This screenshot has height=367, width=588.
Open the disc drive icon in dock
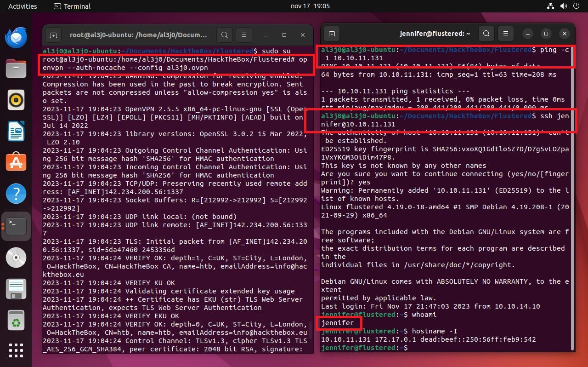pos(16,258)
